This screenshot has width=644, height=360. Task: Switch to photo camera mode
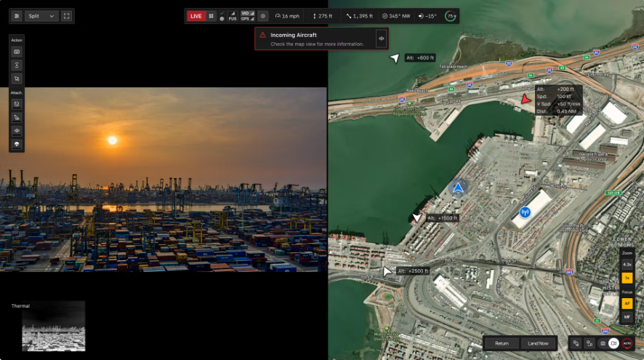click(x=603, y=343)
